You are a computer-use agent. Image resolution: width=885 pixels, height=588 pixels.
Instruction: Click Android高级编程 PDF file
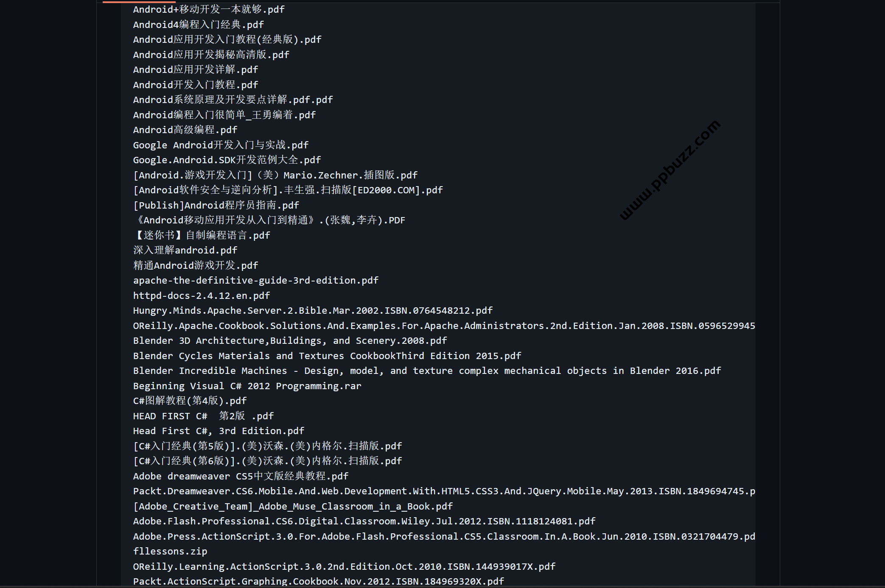pyautogui.click(x=181, y=129)
